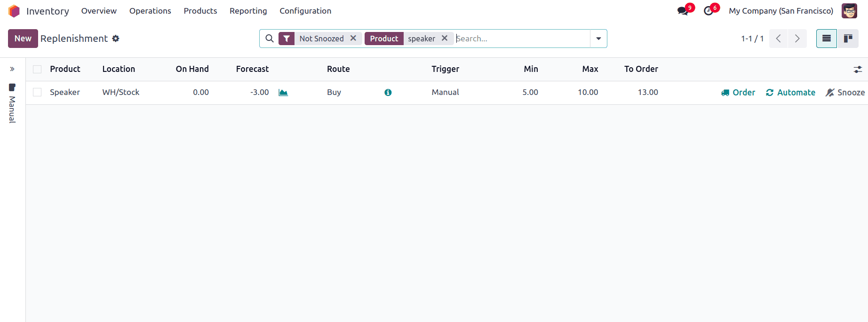
Task: Click the filter funnel icon
Action: (x=287, y=39)
